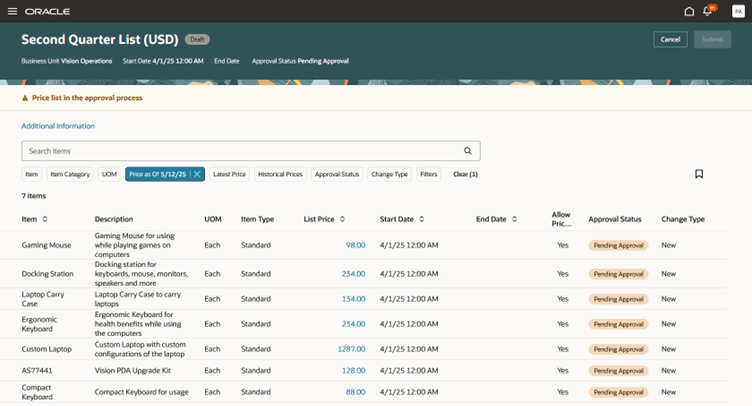Sort by End Date column arrows
The height and width of the screenshot is (406, 752).
pos(514,219)
